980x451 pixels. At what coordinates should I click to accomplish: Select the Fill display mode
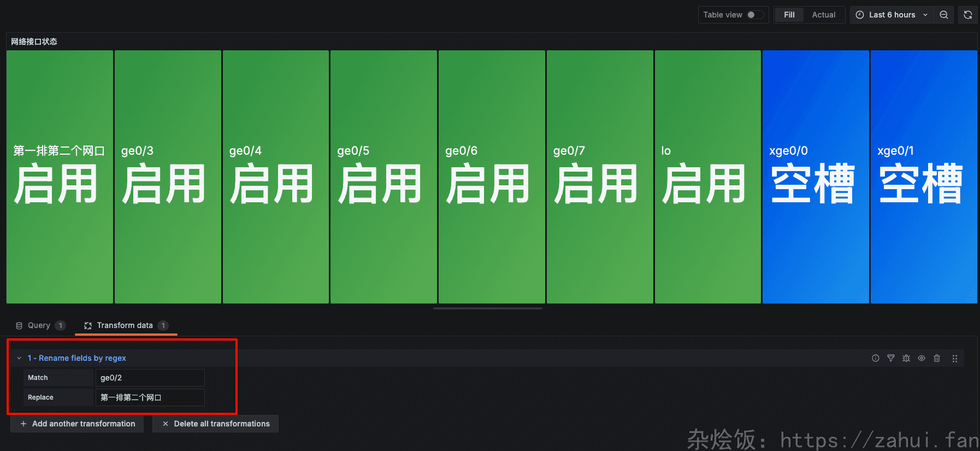point(789,15)
